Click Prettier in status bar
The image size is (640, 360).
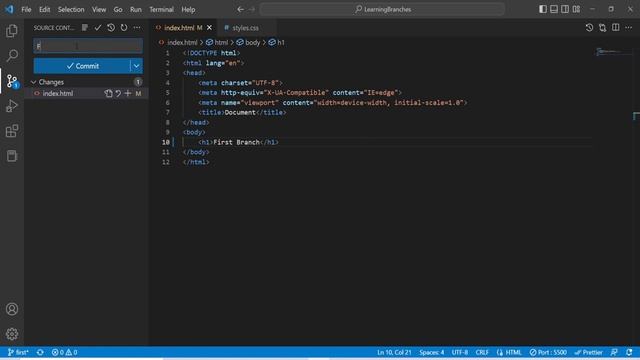click(589, 352)
